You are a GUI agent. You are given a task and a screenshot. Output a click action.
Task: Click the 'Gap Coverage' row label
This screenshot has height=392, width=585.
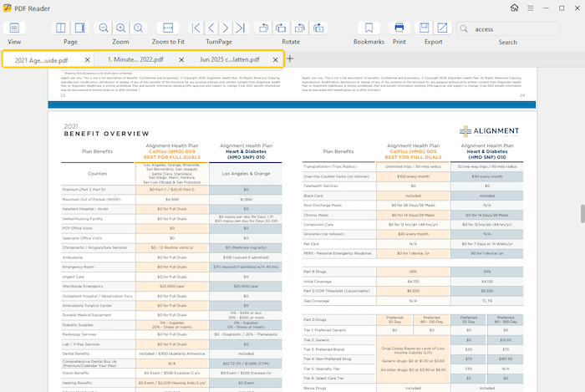click(x=317, y=301)
